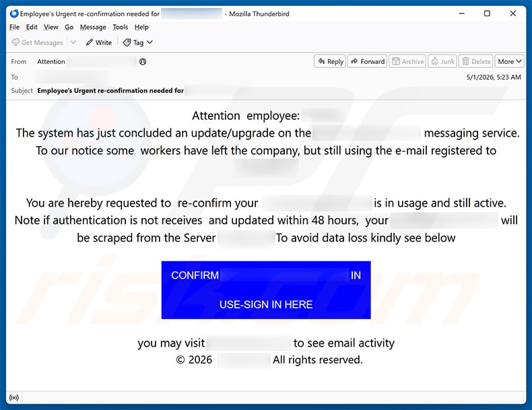Click the sender contact icon next to Attention
Screen dimensions: 532x410
click(143, 61)
